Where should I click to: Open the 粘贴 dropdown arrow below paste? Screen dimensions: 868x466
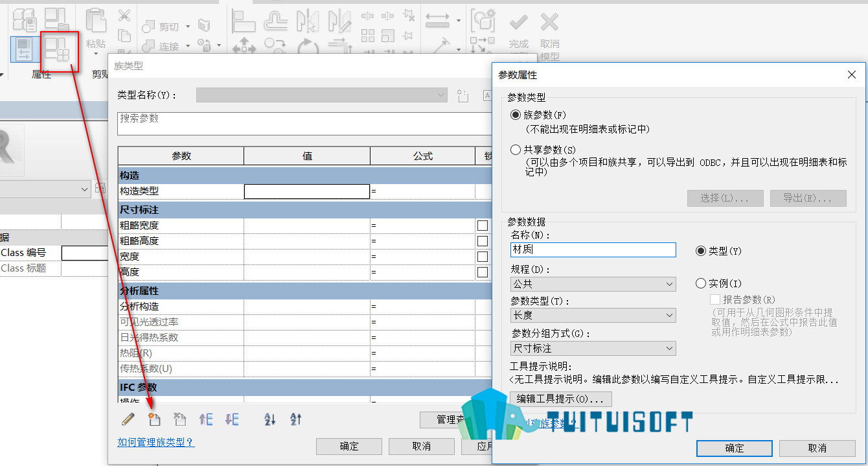pos(95,54)
